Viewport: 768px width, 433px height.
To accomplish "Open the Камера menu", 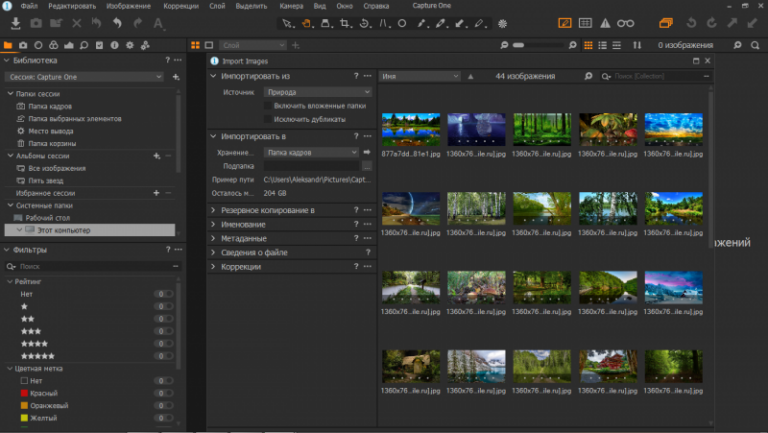I will tap(291, 6).
